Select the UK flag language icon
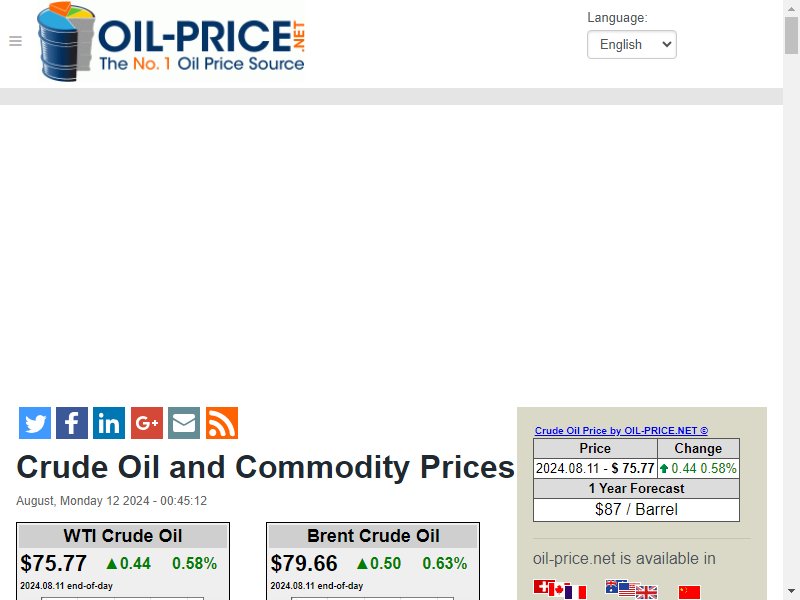Image resolution: width=800 pixels, height=600 pixels. (x=646, y=592)
